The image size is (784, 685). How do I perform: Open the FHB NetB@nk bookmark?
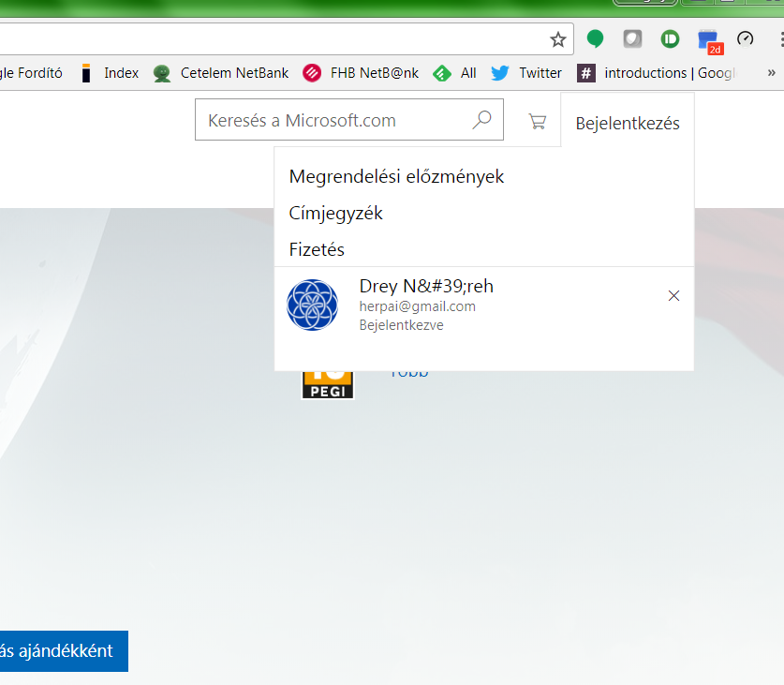361,73
